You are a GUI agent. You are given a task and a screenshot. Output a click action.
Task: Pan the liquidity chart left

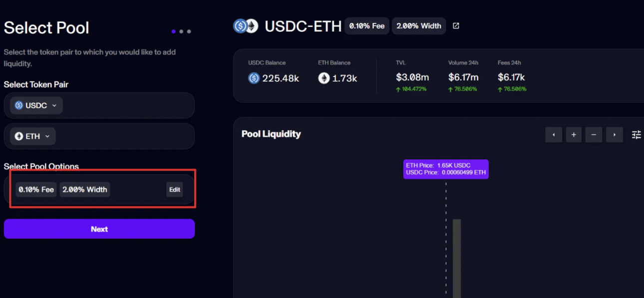coord(554,134)
